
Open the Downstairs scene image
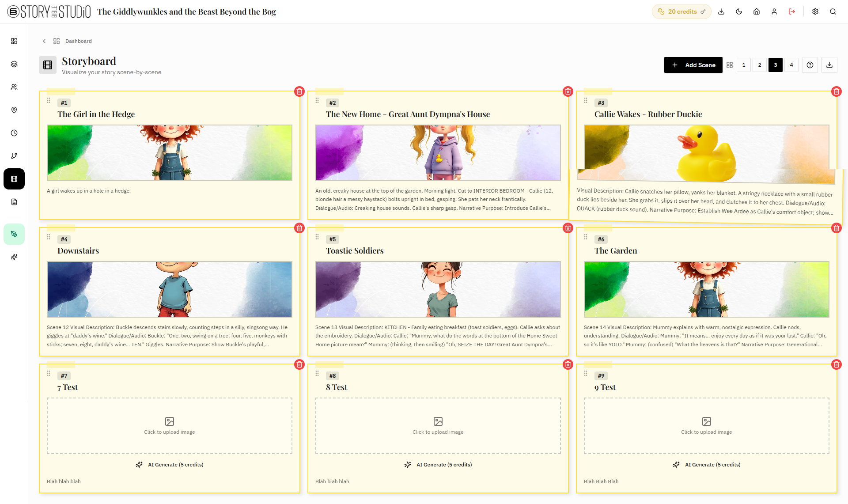(x=170, y=289)
